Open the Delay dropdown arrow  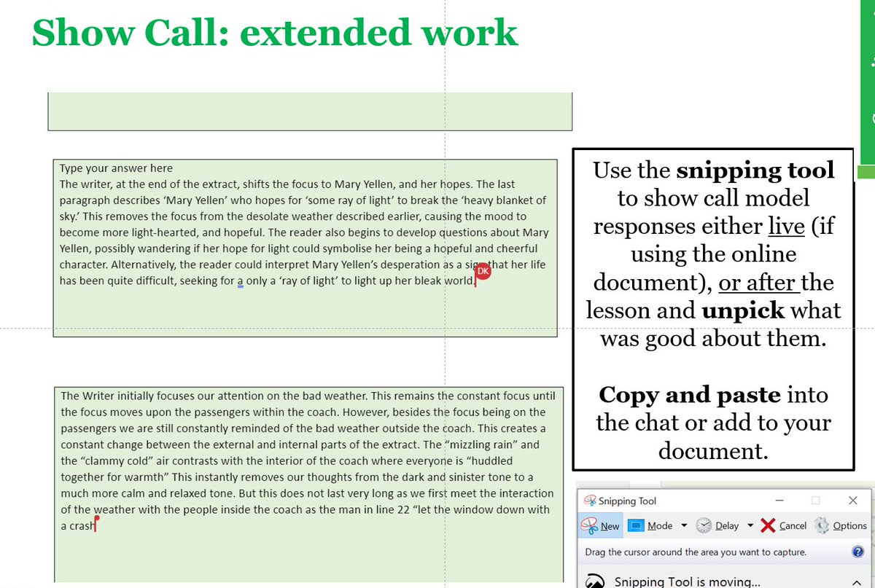tap(750, 525)
